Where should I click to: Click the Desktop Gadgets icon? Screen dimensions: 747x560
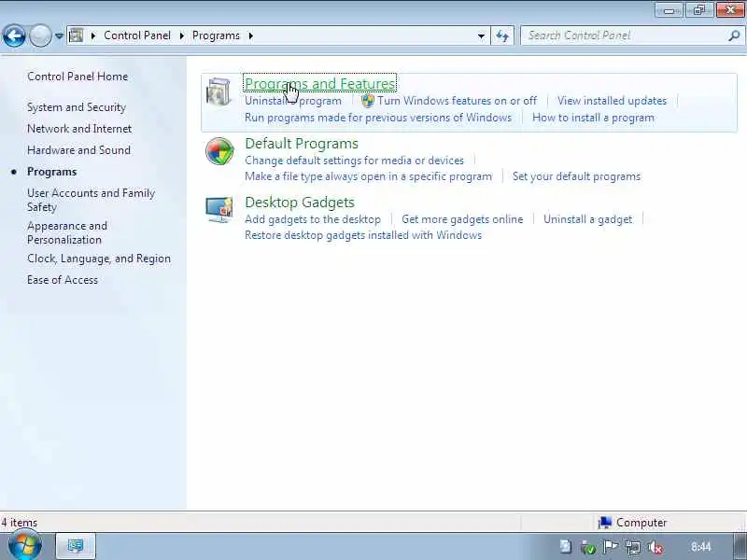point(219,210)
